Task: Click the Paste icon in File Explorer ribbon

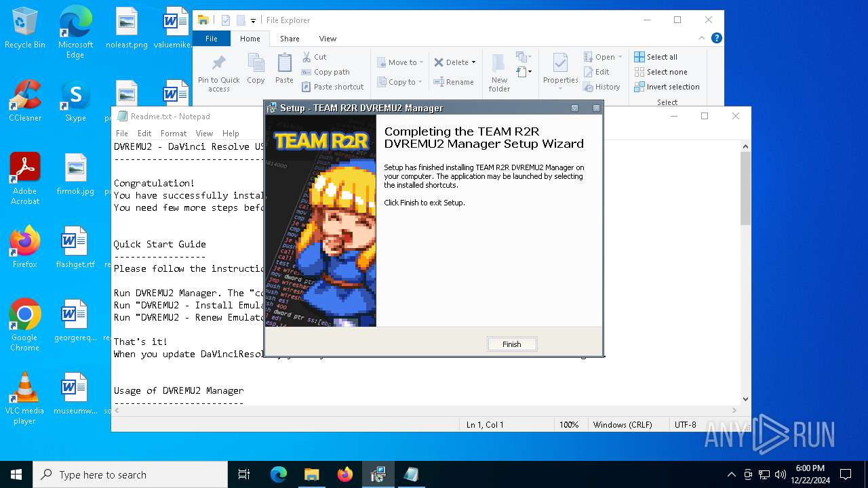Action: pos(284,69)
